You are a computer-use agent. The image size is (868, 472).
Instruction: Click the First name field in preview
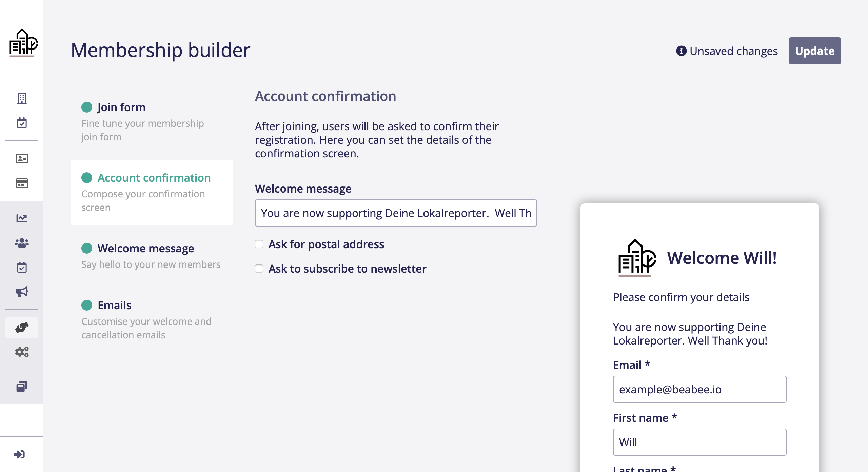(x=699, y=442)
